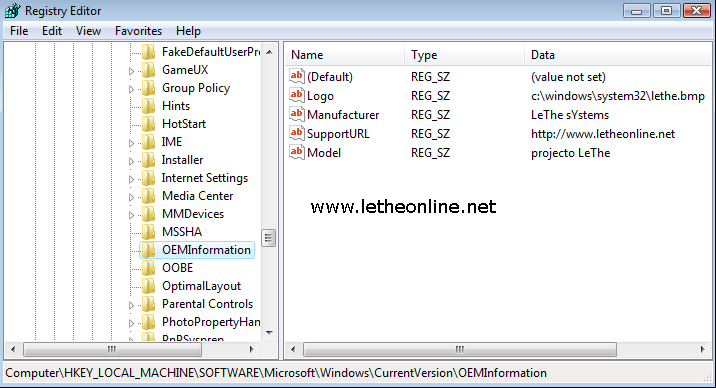Image resolution: width=716 pixels, height=388 pixels.
Task: Select the MSSHA key
Action: click(x=182, y=232)
